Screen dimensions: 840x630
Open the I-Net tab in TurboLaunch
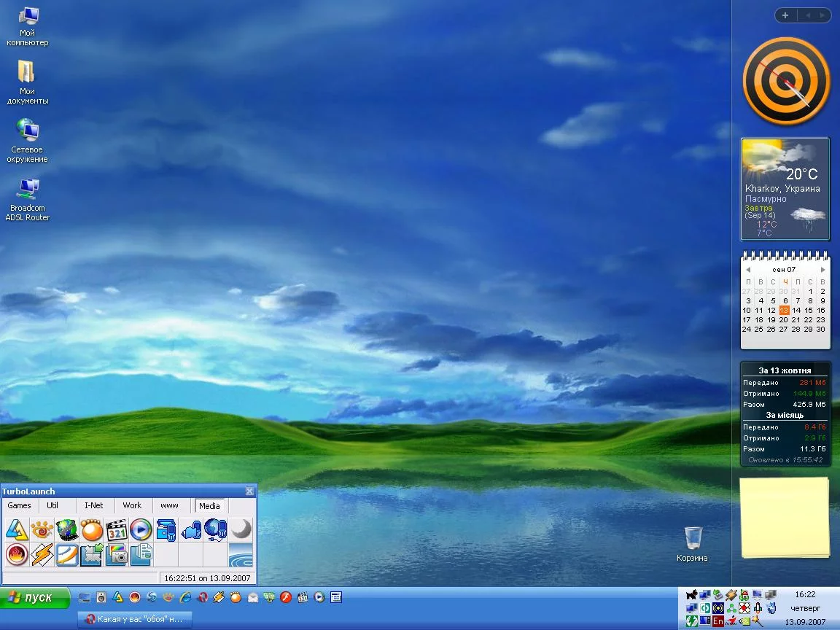pyautogui.click(x=94, y=505)
